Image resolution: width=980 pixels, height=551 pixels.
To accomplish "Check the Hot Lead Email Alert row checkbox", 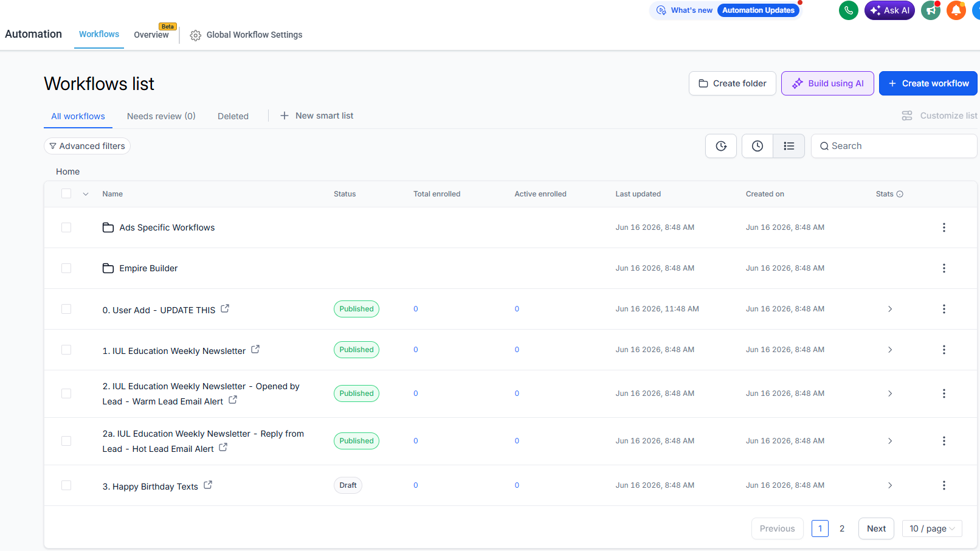I will pyautogui.click(x=66, y=441).
